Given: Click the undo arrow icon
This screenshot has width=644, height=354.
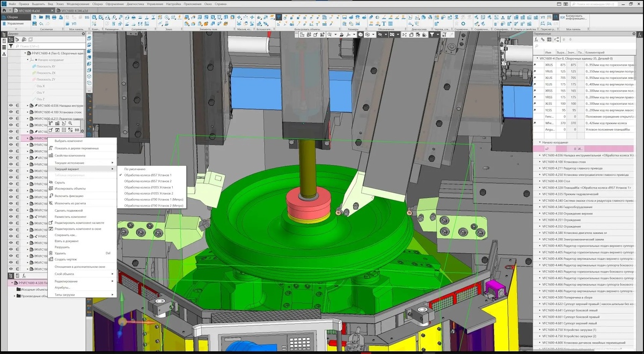Looking at the screenshot, I should tap(42, 24).
